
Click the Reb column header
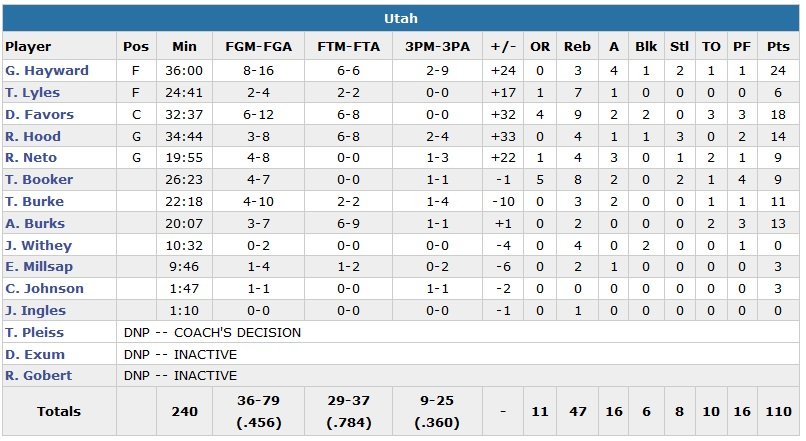pyautogui.click(x=577, y=47)
